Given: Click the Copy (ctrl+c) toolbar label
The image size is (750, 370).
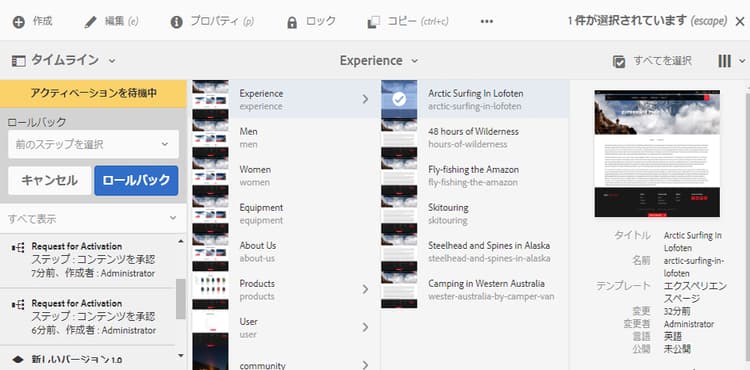Looking at the screenshot, I should pos(418,22).
